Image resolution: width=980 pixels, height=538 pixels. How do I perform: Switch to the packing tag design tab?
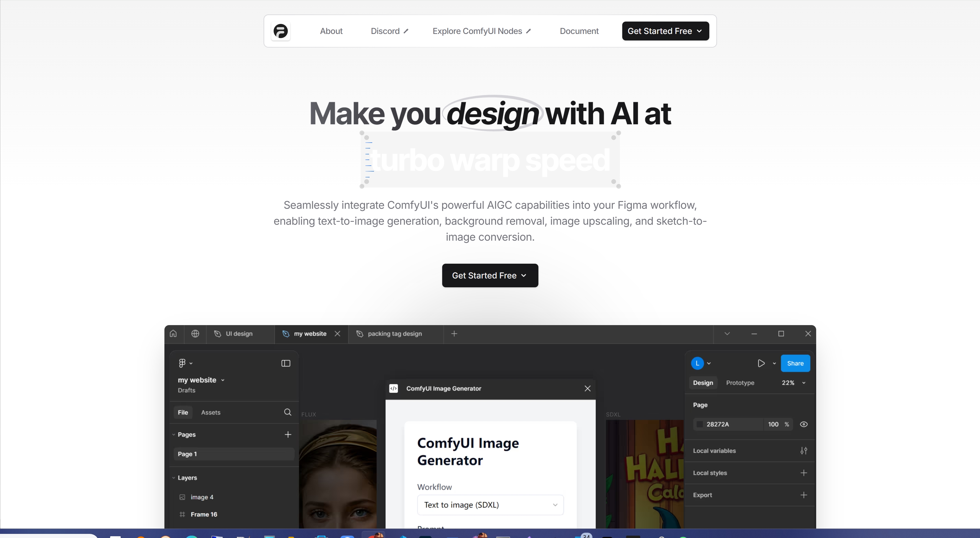click(395, 334)
